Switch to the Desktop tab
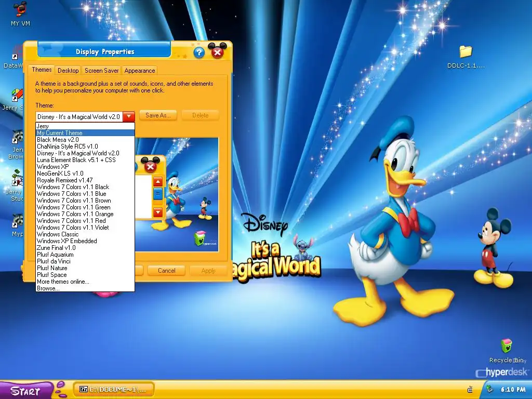This screenshot has width=532, height=399. (x=68, y=71)
